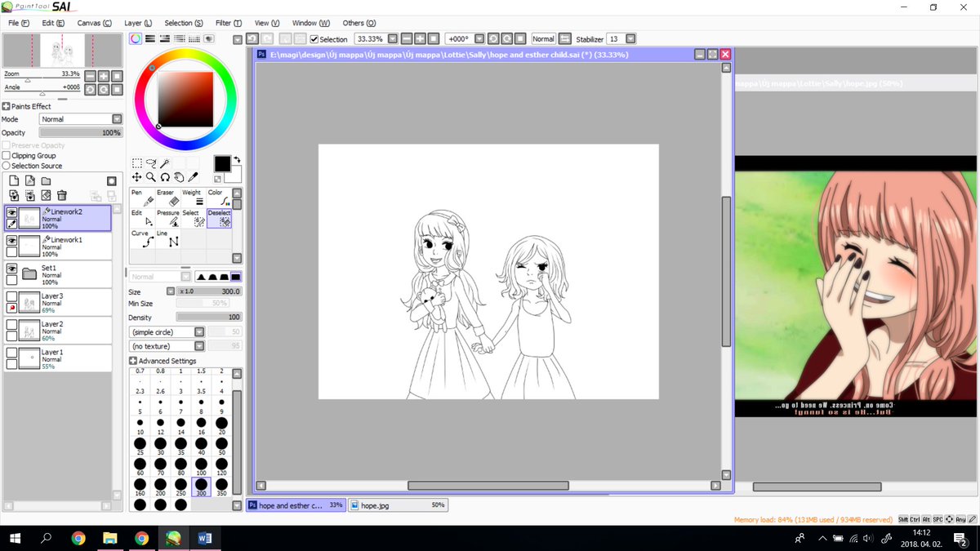
Task: Create a new layer set folder
Action: coord(47,180)
